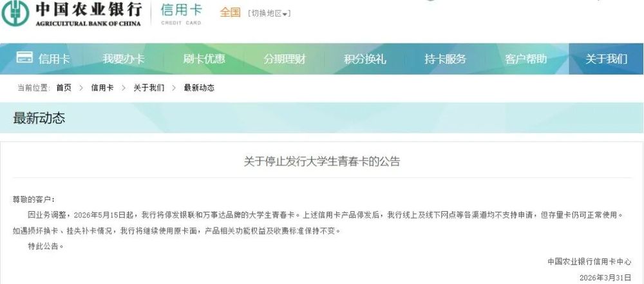Click the 最新动态 section heading banner
The width and height of the screenshot is (644, 284).
tap(321, 118)
